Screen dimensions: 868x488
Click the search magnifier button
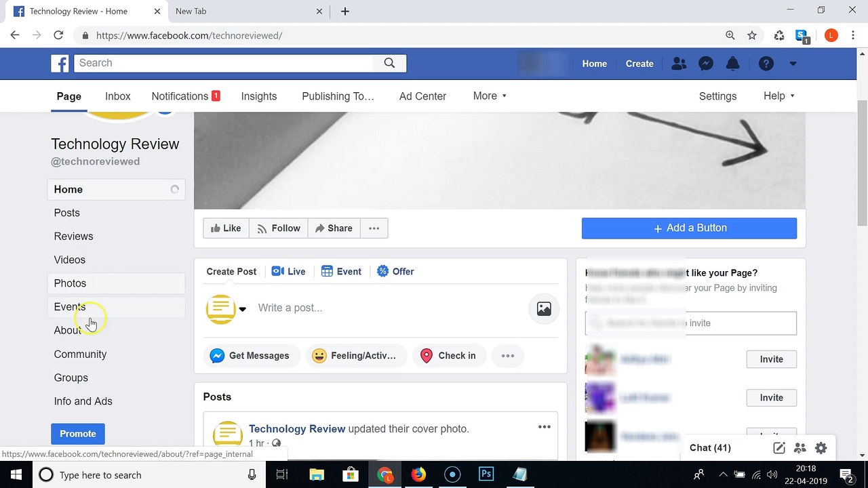[x=389, y=63]
